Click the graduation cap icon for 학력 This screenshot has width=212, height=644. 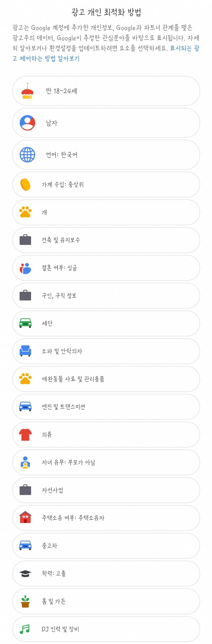click(25, 573)
